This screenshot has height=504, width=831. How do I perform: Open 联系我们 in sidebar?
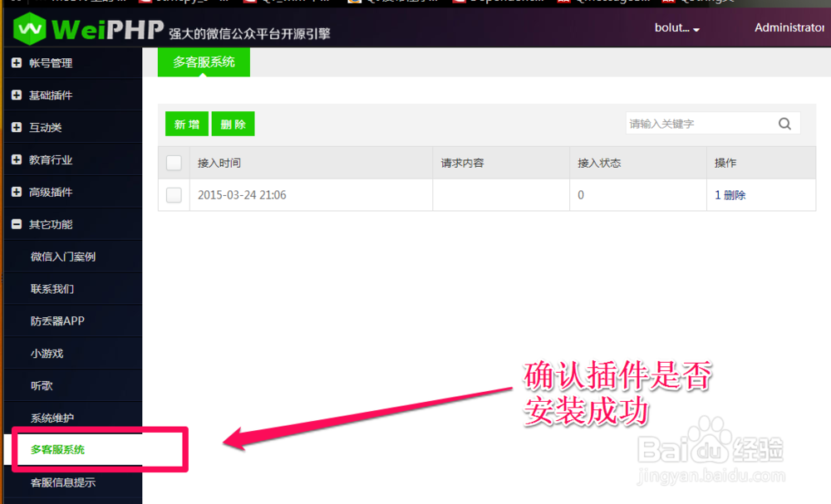coord(52,289)
